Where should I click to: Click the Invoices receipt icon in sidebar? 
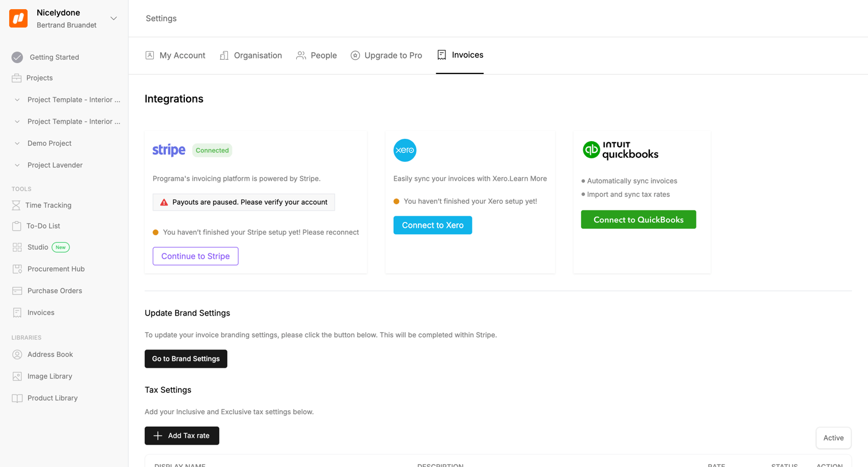point(17,313)
